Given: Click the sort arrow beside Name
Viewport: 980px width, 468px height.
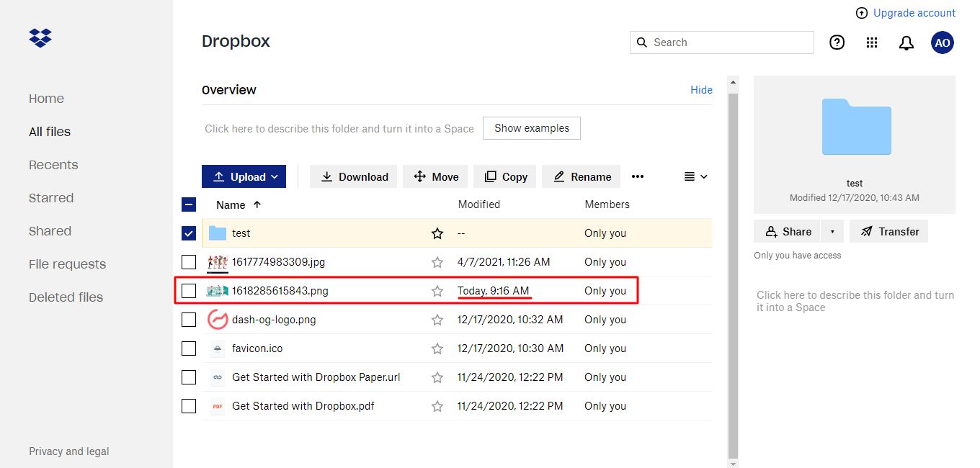Looking at the screenshot, I should coord(257,204).
